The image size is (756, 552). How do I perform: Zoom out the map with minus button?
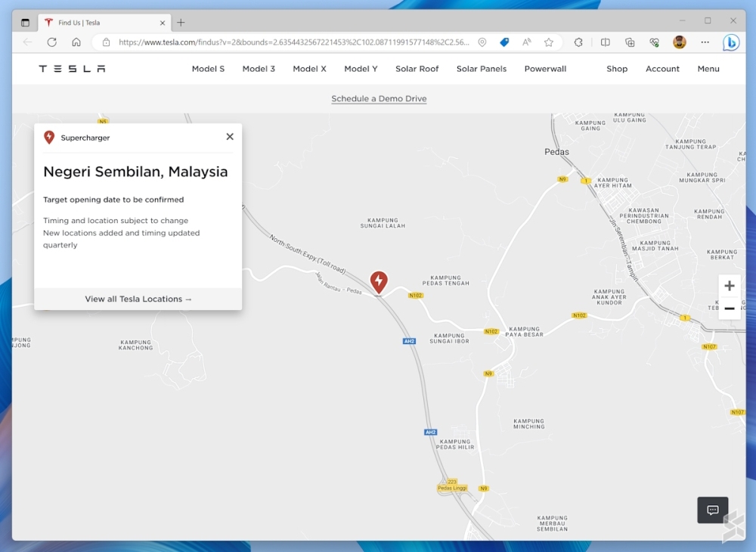pos(730,309)
